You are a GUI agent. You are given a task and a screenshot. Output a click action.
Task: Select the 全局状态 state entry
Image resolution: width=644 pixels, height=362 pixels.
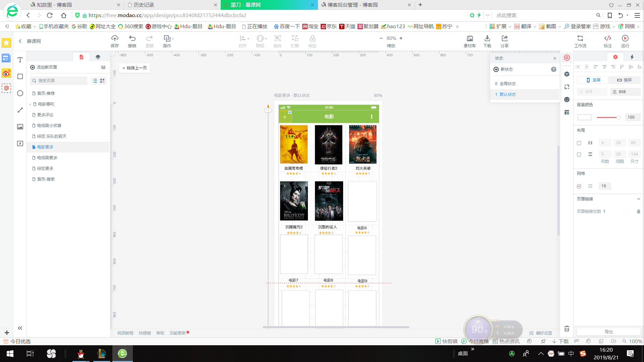(508, 84)
